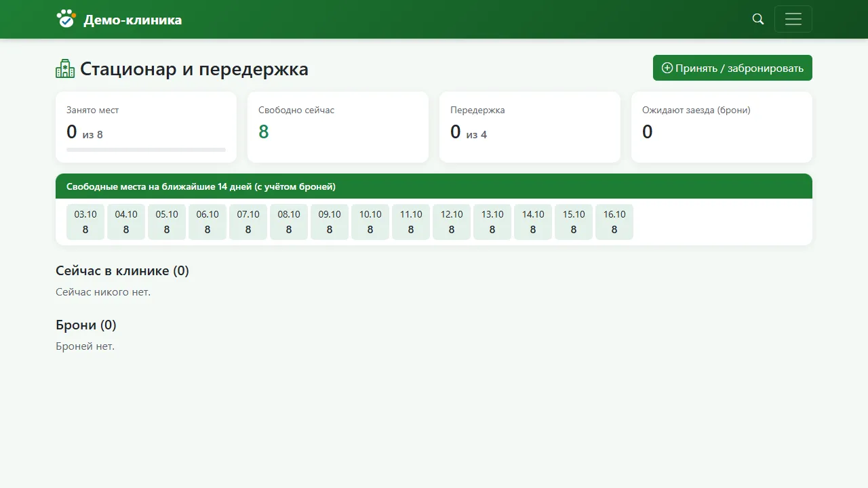Select the 07.10 date cell

click(x=248, y=222)
